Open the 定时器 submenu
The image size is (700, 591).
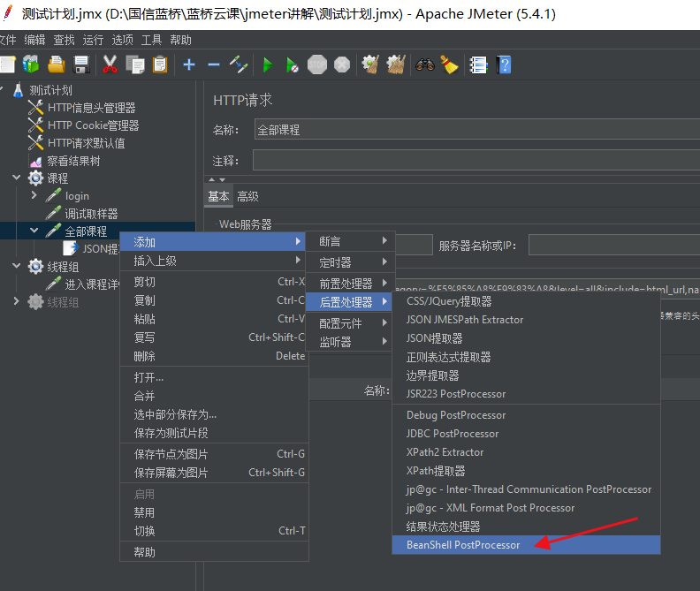[351, 262]
